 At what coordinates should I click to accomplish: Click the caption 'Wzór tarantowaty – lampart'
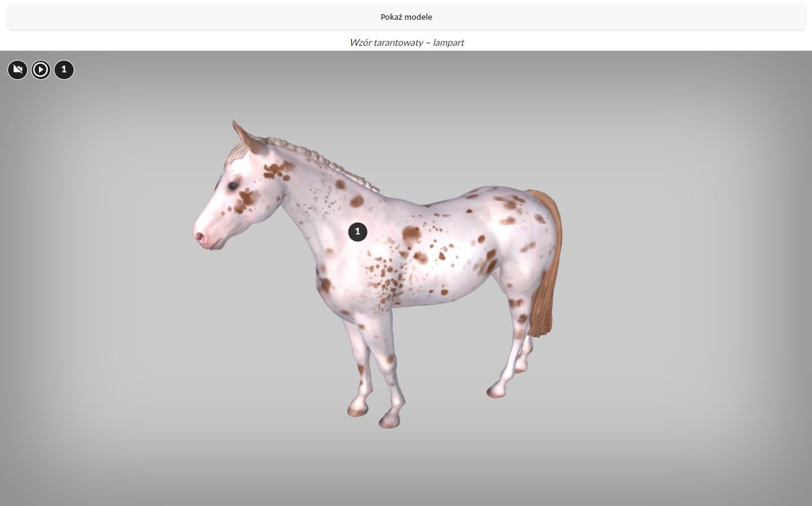point(406,43)
